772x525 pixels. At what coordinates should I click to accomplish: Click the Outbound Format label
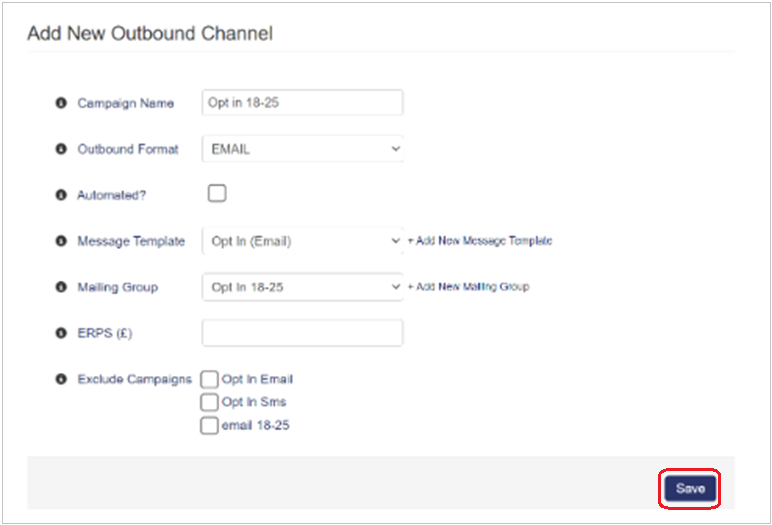[128, 149]
